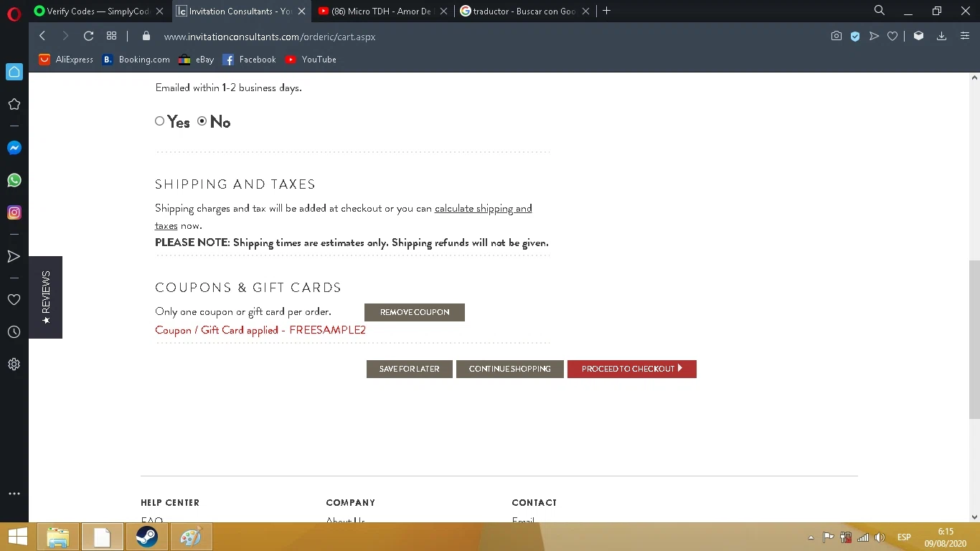
Task: Search open tabs with magnifier icon
Action: [x=880, y=11]
